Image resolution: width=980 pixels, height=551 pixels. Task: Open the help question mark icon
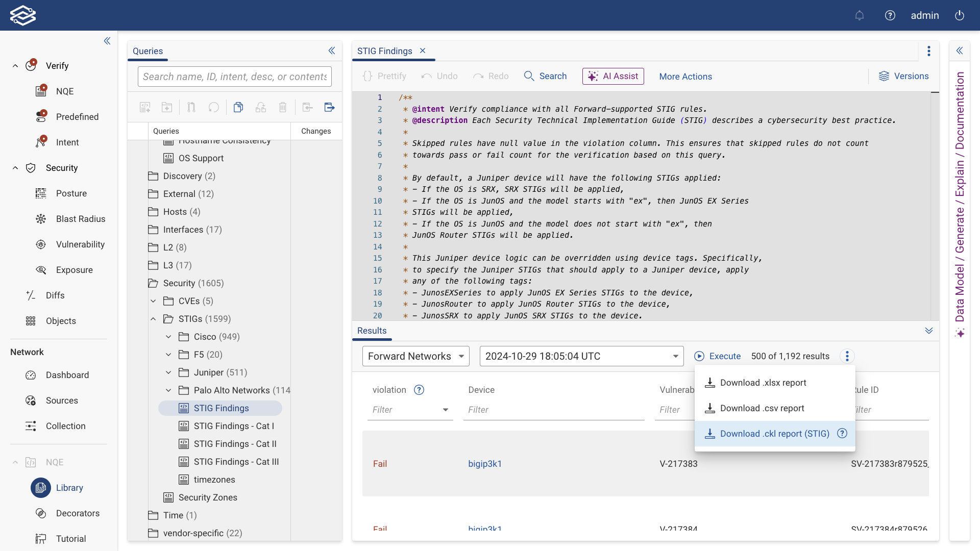tap(890, 15)
